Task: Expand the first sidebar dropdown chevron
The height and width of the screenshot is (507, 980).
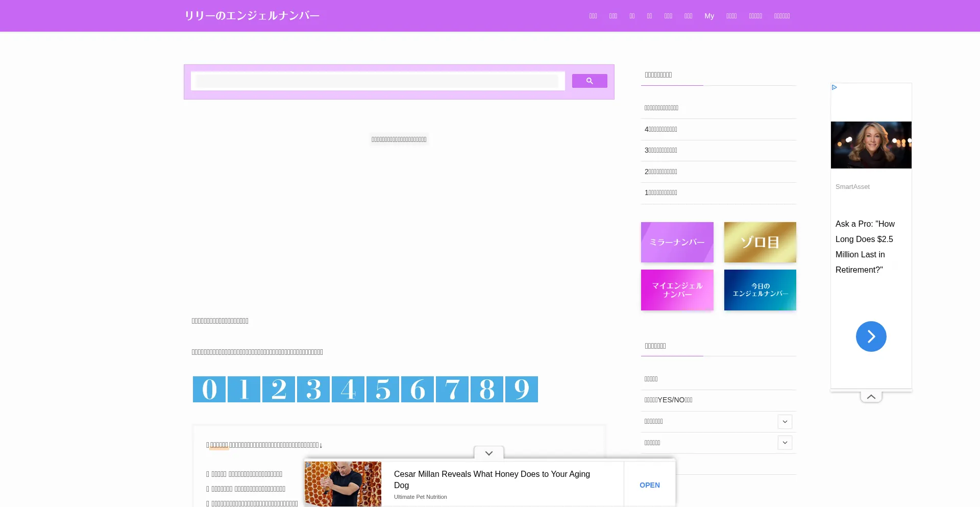Action: (785, 421)
